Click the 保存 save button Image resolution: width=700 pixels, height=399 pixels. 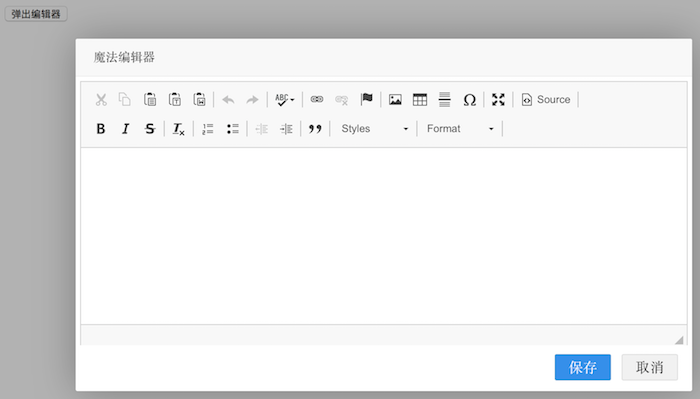(x=583, y=367)
